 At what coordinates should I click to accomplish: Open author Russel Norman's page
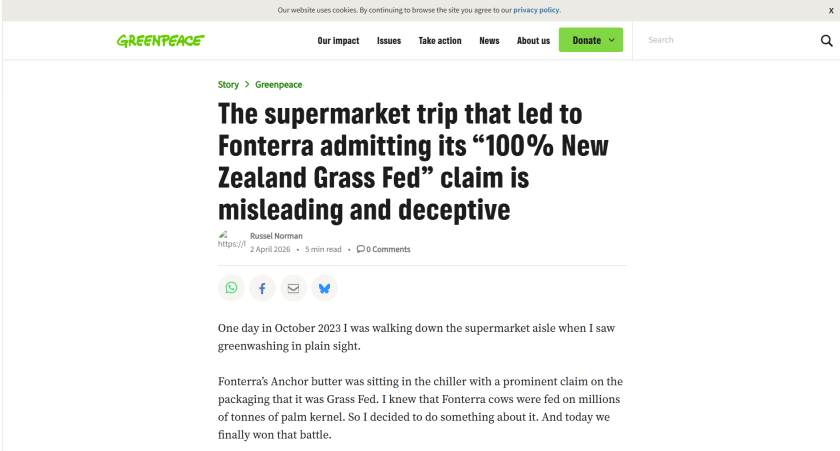click(276, 236)
